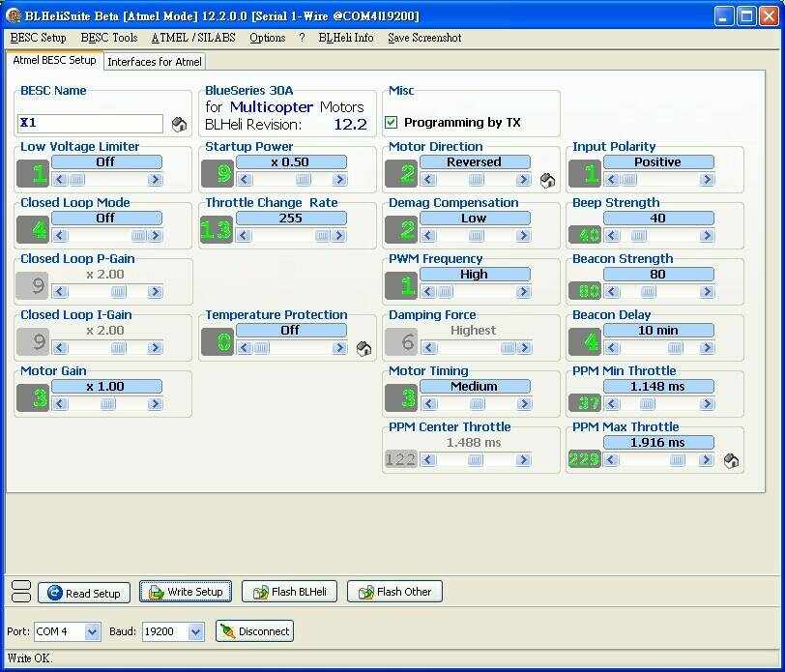Click the upper indicator left of Read Setup

(x=20, y=585)
